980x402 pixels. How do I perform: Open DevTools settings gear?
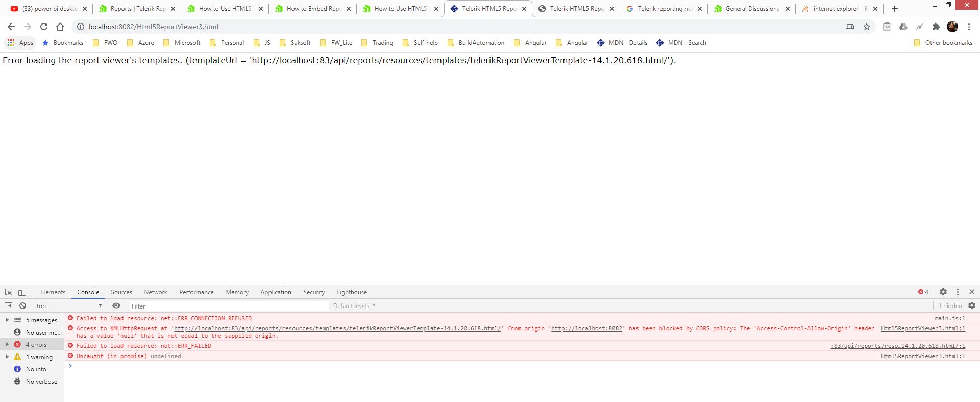tap(943, 292)
